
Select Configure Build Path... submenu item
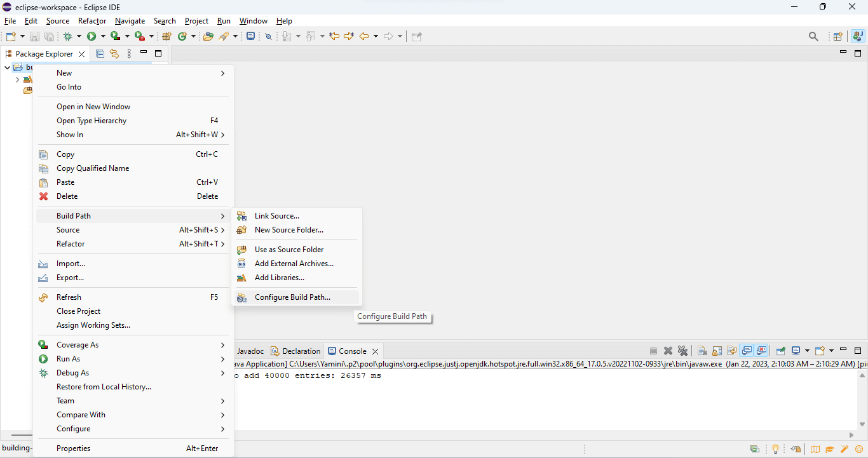pyautogui.click(x=297, y=297)
